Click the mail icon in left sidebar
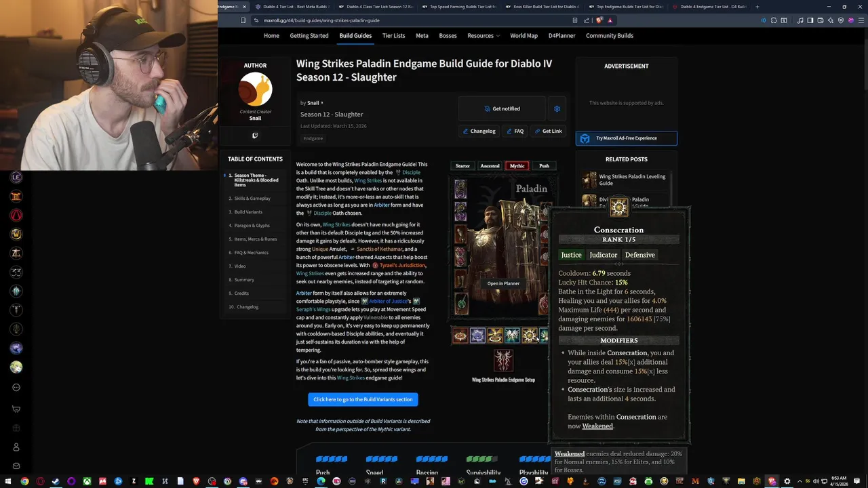The height and width of the screenshot is (488, 868). click(17, 466)
